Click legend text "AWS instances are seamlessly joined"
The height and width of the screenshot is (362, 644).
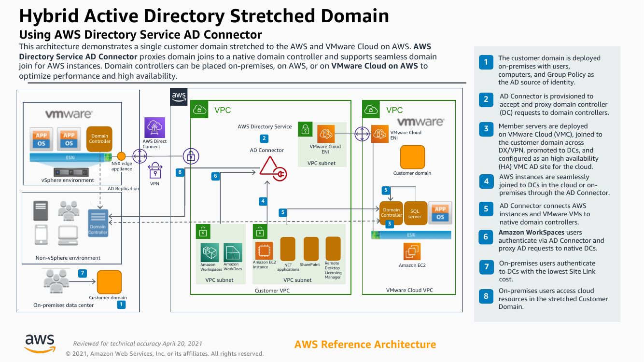tap(554, 185)
